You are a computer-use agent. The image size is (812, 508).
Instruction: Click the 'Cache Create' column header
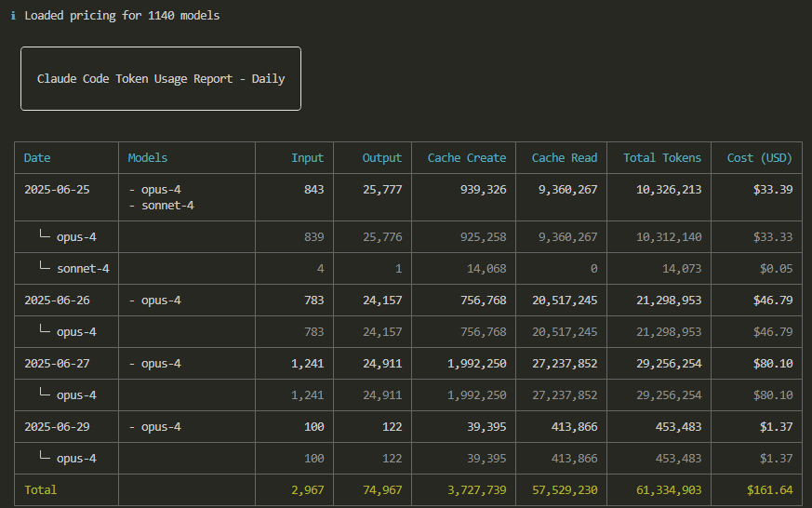(467, 158)
